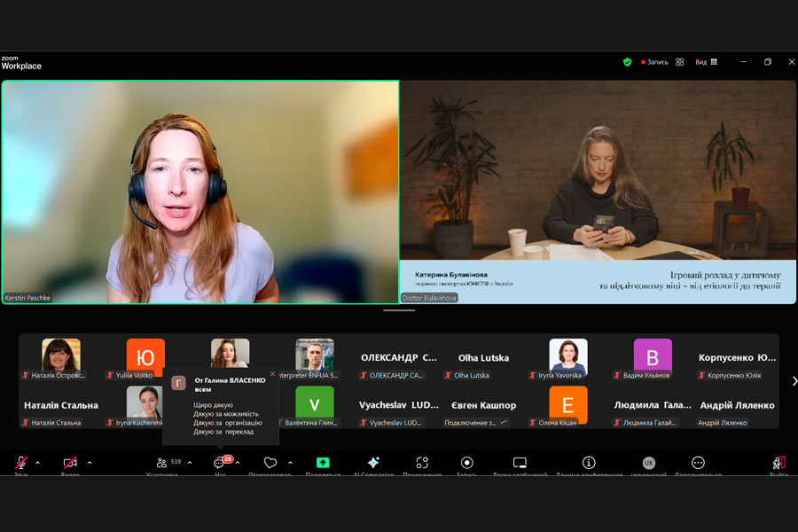Click the Record circle icon in toolbar
This screenshot has height=532, width=798.
tap(466, 462)
